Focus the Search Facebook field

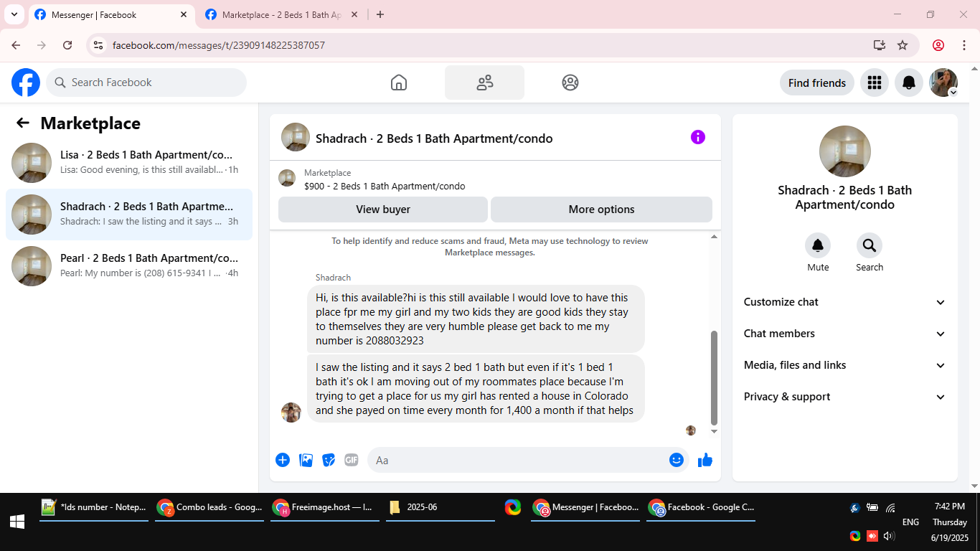pos(146,83)
